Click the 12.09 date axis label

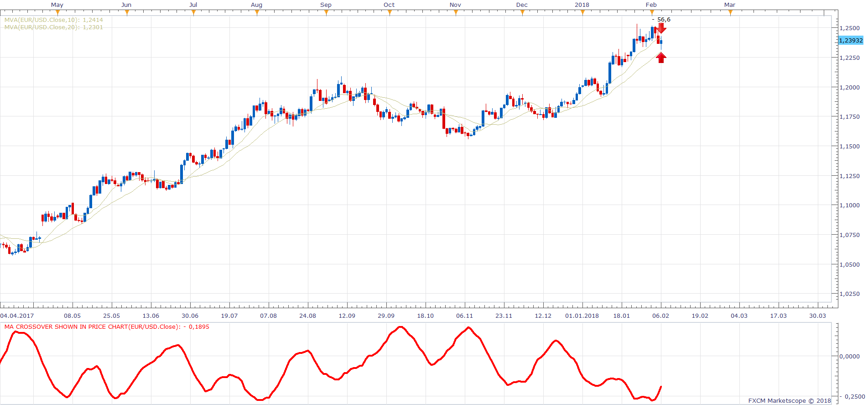(347, 316)
